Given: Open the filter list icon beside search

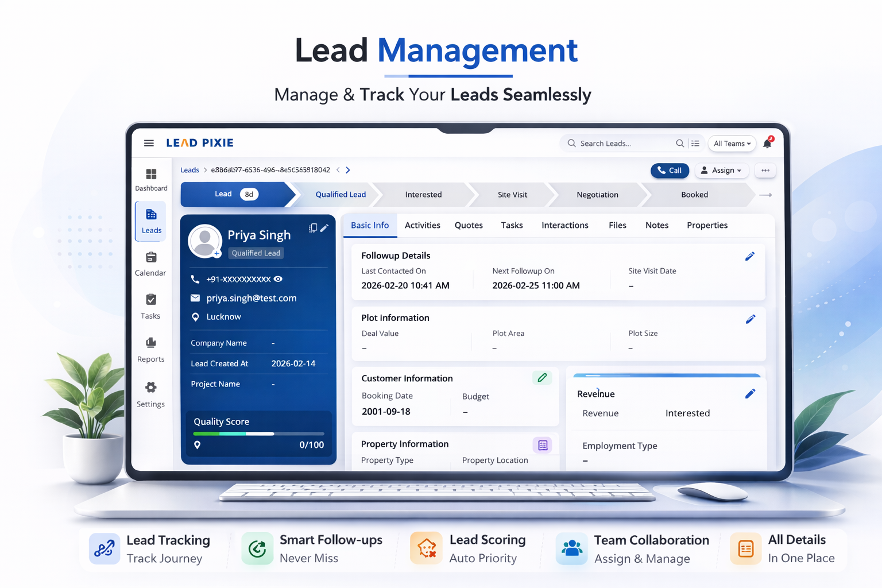Looking at the screenshot, I should pos(695,143).
